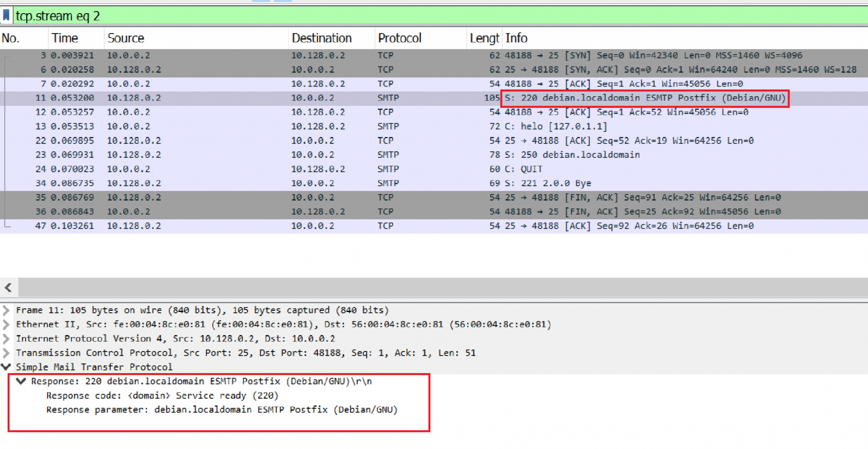Sort packets by the Source column
The height and width of the screenshot is (449, 868).
(126, 38)
